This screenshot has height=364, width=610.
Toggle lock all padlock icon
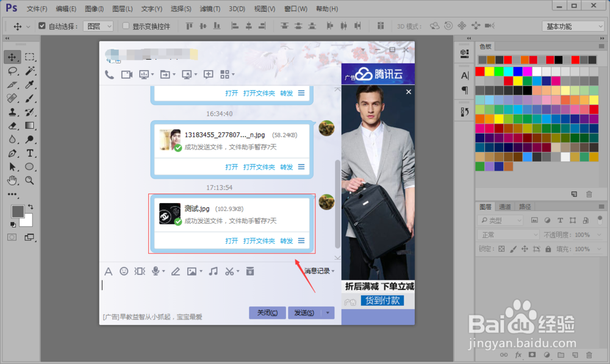pyautogui.click(x=548, y=249)
